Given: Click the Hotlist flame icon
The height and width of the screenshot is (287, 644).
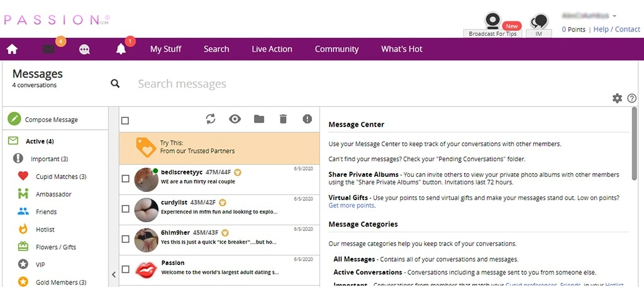Looking at the screenshot, I should tap(23, 229).
